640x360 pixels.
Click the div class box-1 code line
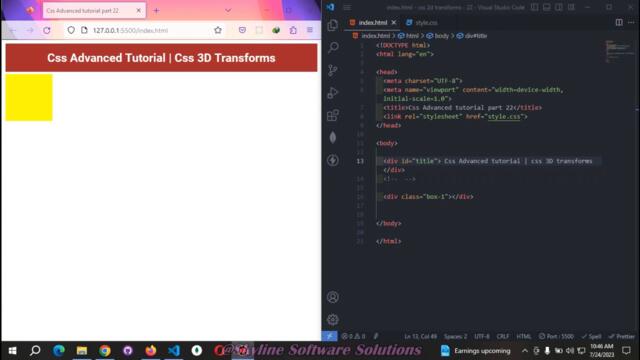428,197
